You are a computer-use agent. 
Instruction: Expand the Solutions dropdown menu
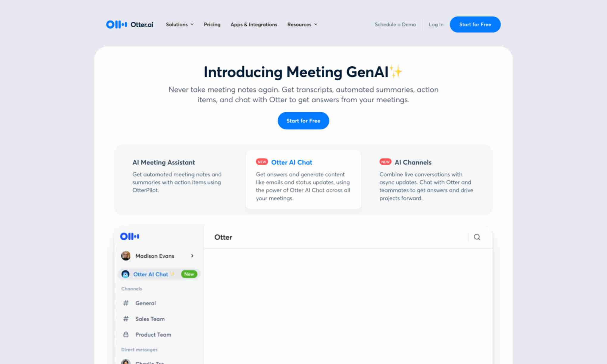179,24
